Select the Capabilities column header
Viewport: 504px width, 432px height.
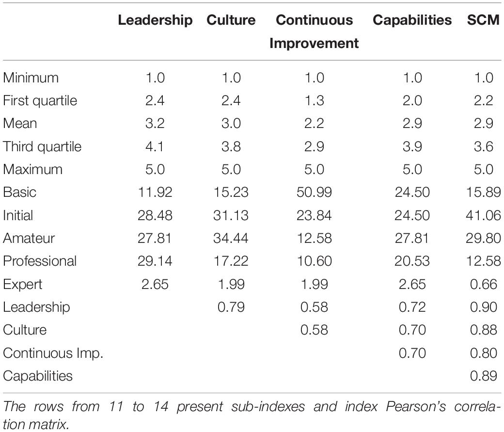pyautogui.click(x=412, y=20)
